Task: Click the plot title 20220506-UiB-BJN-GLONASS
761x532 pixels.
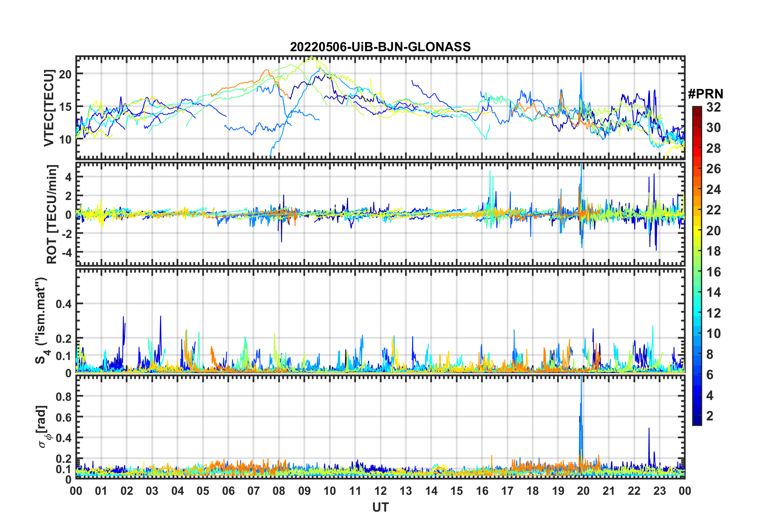Action: point(380,47)
